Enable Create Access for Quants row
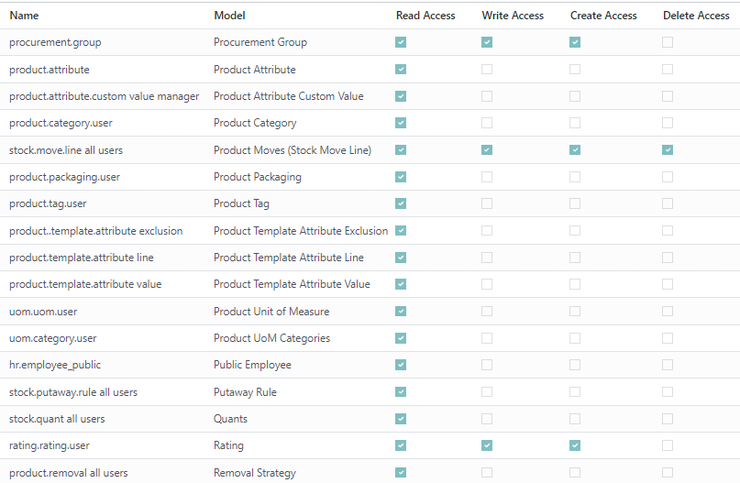This screenshot has height=483, width=740. [574, 419]
